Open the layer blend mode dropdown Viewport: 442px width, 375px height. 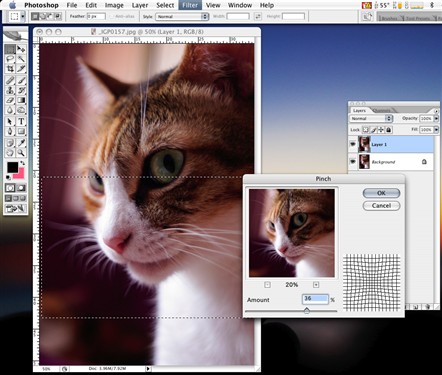[371, 119]
